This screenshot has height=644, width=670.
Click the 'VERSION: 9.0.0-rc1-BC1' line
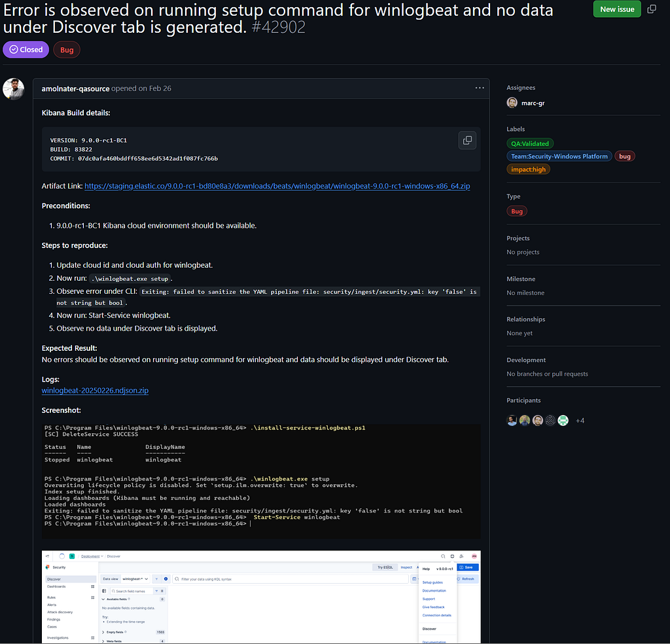coord(88,140)
